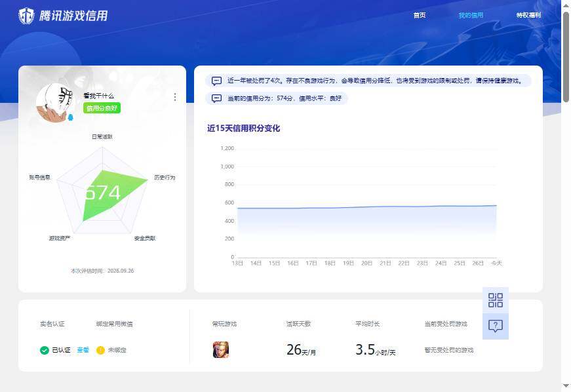Click the 活跃天数 label
571x392 pixels.
(298, 324)
